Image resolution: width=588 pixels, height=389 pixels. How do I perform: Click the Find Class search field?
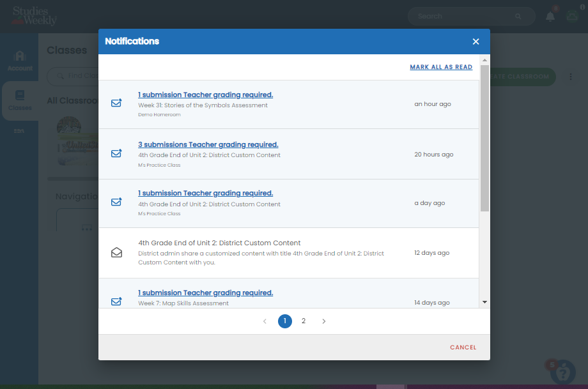coord(73,76)
